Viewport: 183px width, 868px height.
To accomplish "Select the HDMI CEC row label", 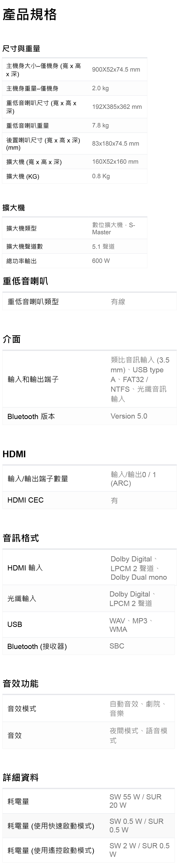I will 25,500.
